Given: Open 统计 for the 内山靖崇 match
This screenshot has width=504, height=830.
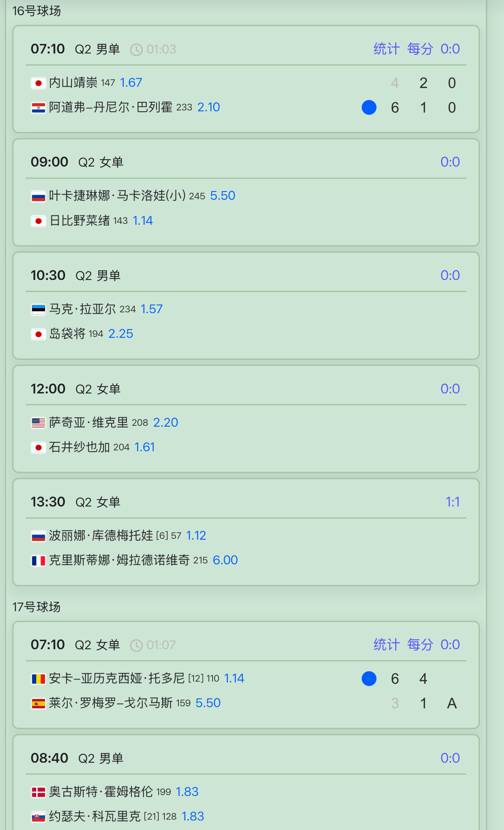Looking at the screenshot, I should (386, 49).
